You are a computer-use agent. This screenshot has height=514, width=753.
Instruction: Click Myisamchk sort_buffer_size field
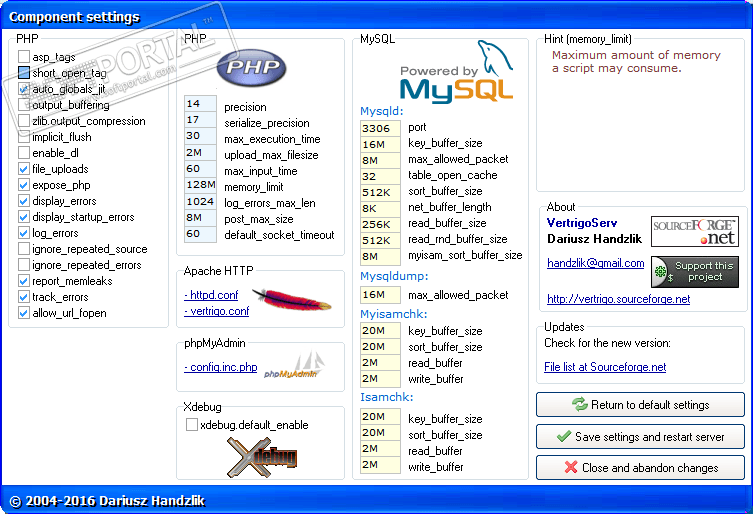coord(380,346)
